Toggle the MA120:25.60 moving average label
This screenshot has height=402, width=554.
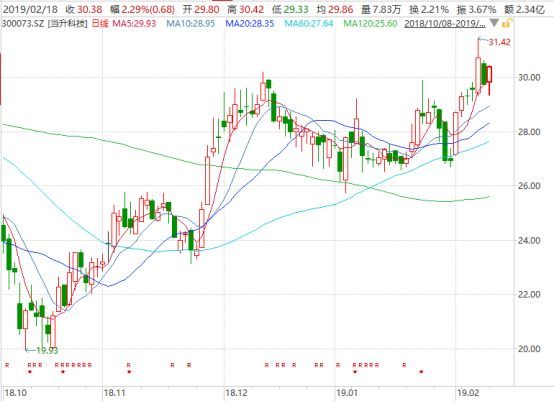[x=370, y=24]
